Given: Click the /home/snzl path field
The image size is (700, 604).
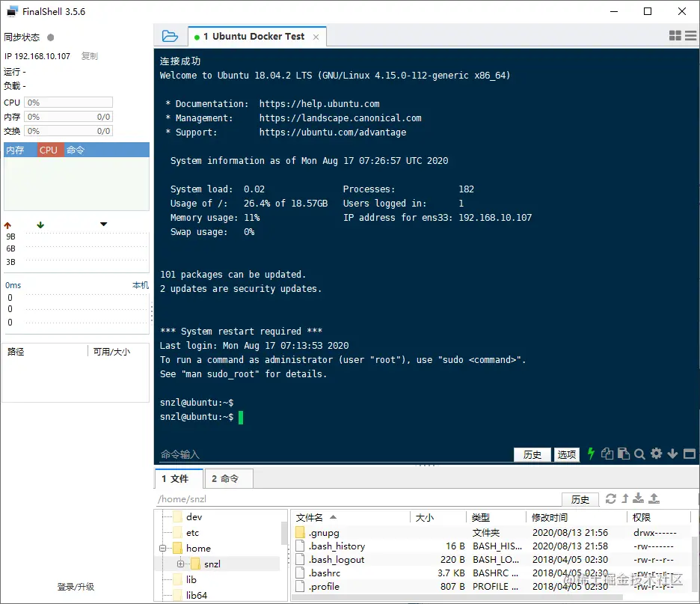Looking at the screenshot, I should [357, 499].
